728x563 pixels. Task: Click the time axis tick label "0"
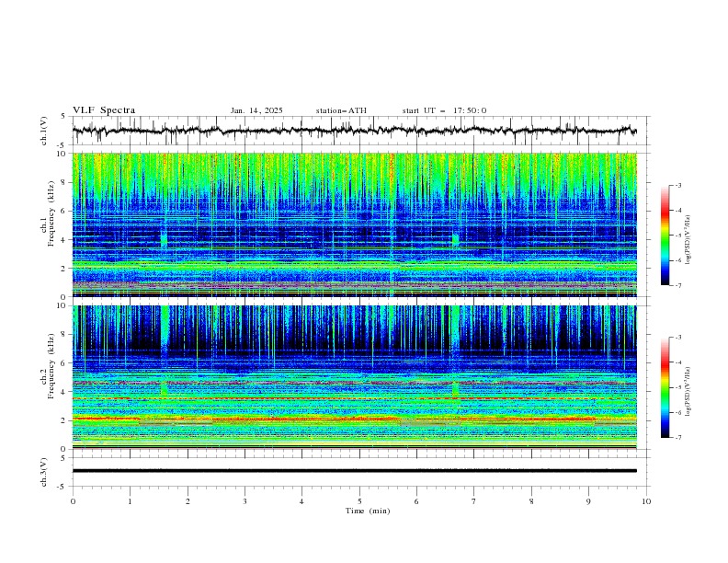(x=73, y=501)
